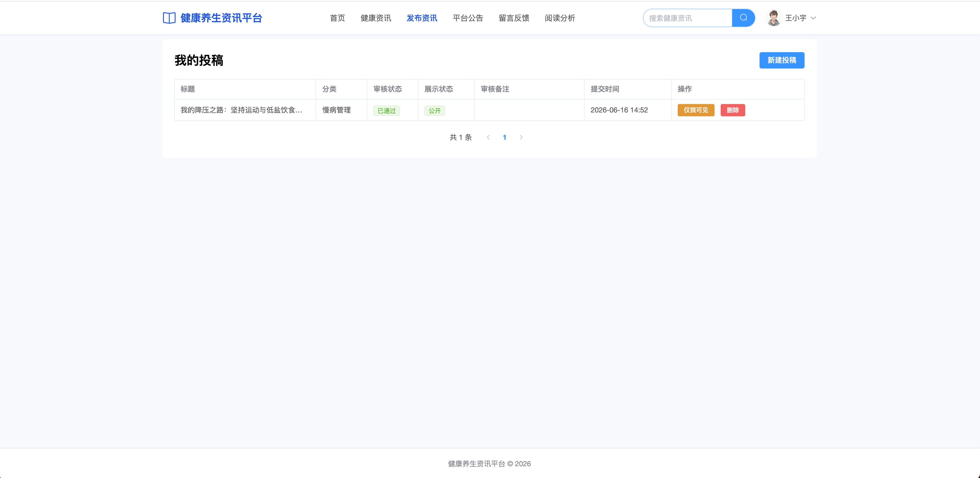Click the 共 1 条 total count
This screenshot has width=980, height=478.
[x=461, y=137]
